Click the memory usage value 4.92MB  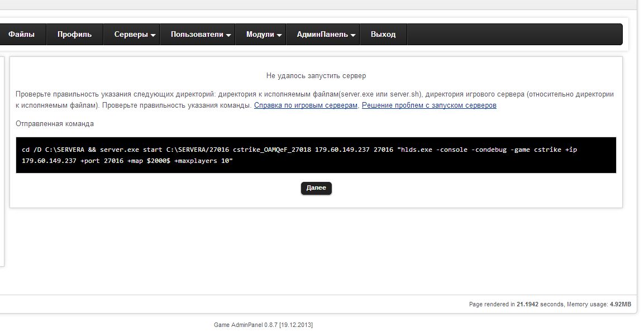620,305
